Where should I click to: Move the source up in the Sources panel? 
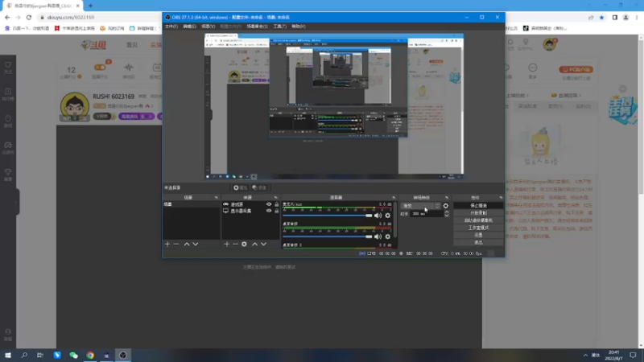254,245
